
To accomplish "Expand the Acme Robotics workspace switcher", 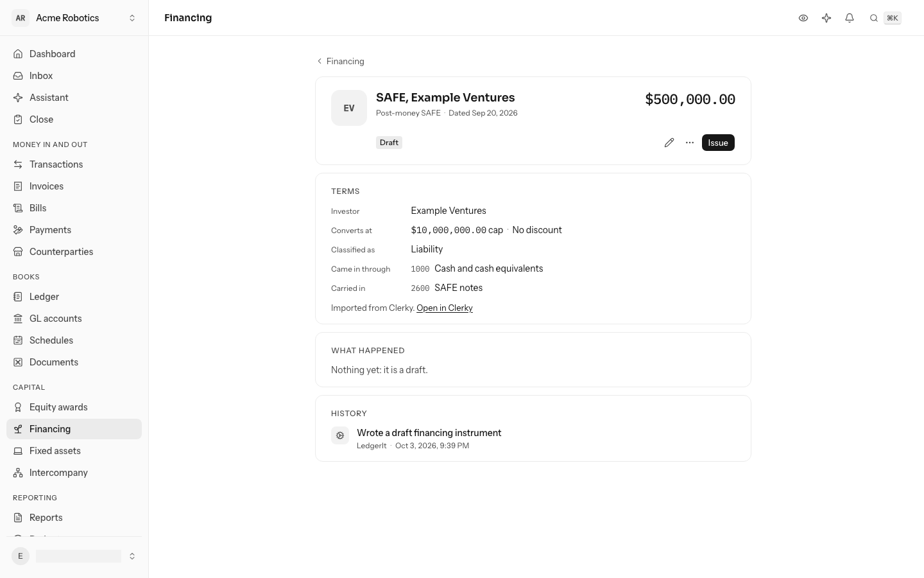I will 74,18.
